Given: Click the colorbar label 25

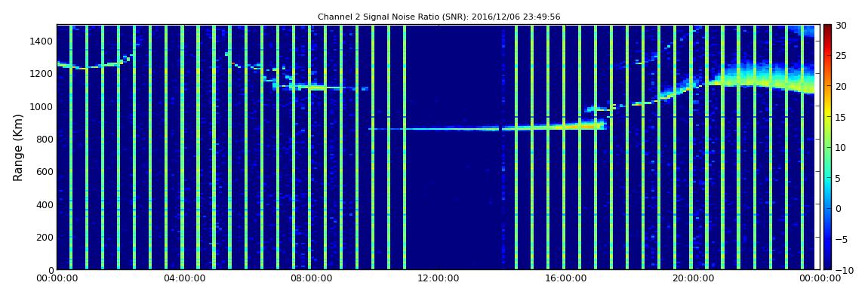Looking at the screenshot, I should [842, 56].
